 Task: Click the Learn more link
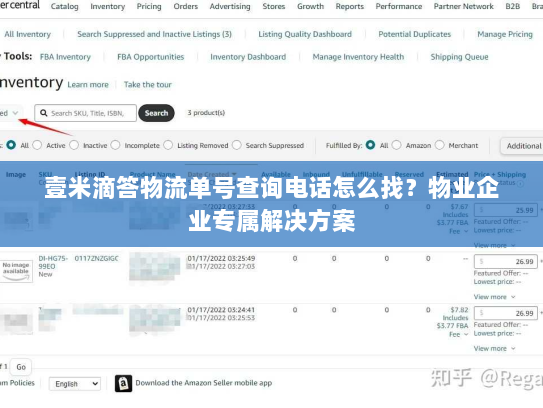click(x=88, y=85)
